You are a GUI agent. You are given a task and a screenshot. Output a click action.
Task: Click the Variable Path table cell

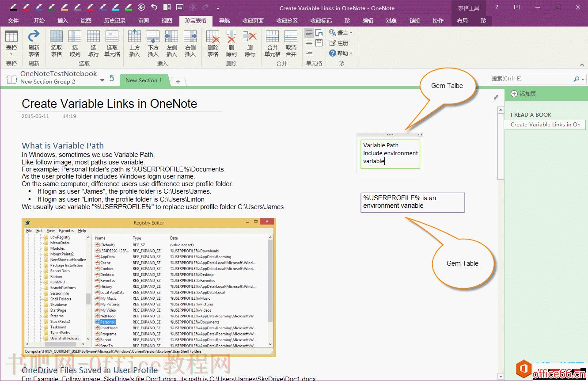390,153
